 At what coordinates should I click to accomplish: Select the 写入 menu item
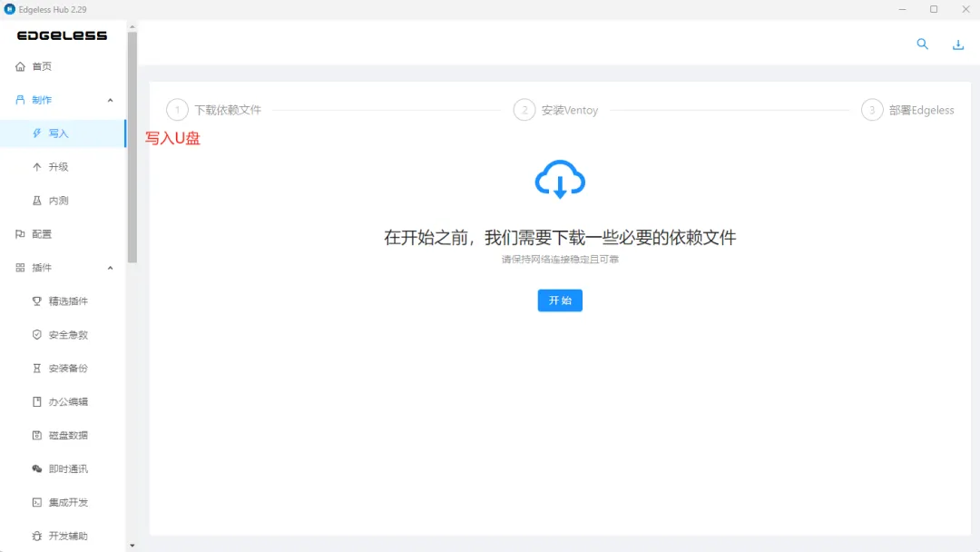(63, 133)
